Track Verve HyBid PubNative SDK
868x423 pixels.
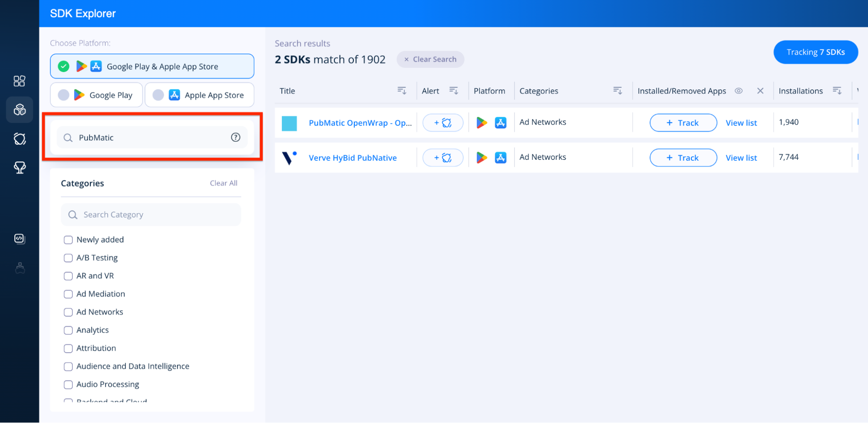pos(683,158)
